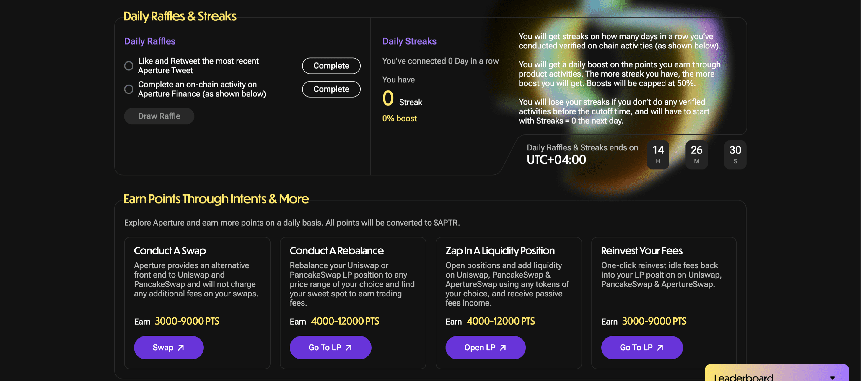Image resolution: width=868 pixels, height=381 pixels.
Task: Click Open LP under Zap In
Action: click(486, 347)
